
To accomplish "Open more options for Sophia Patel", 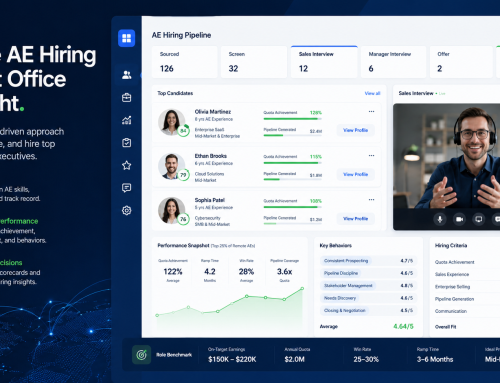I will [371, 200].
